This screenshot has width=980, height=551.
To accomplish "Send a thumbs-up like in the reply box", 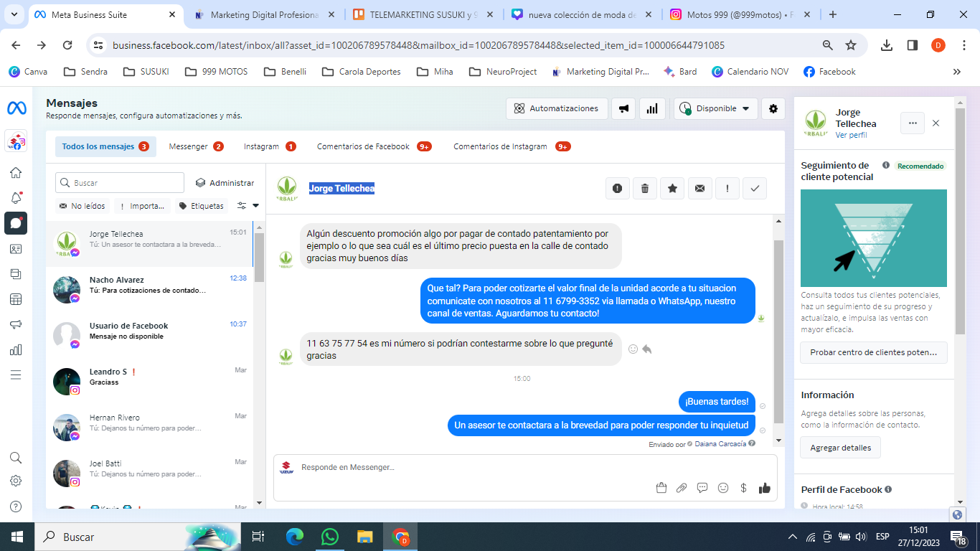I will (x=764, y=488).
